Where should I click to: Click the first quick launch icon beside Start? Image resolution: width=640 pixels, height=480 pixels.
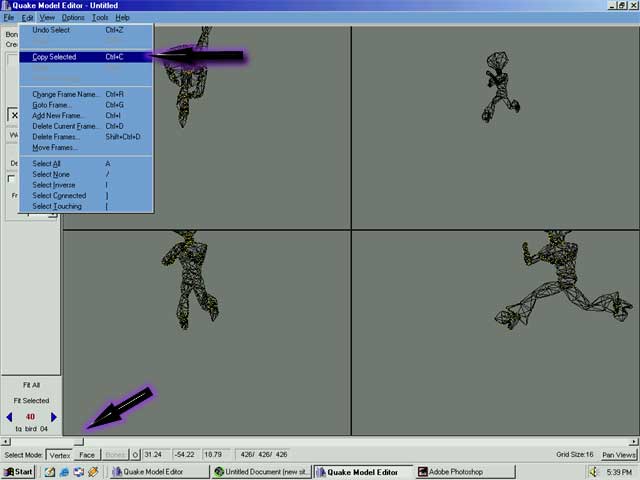[x=48, y=472]
